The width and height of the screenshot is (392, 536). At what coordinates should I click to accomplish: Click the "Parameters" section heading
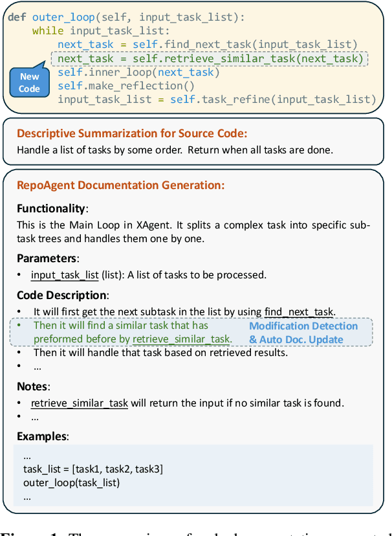coord(47,258)
